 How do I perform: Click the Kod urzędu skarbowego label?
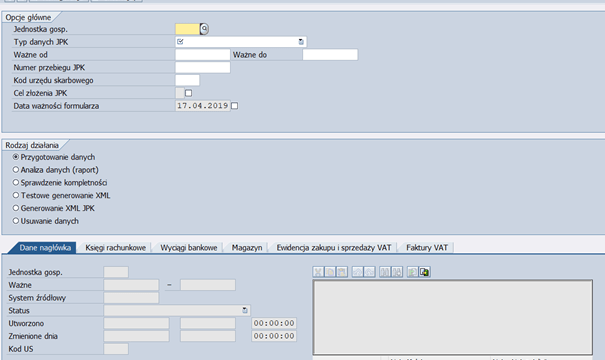[x=54, y=80]
